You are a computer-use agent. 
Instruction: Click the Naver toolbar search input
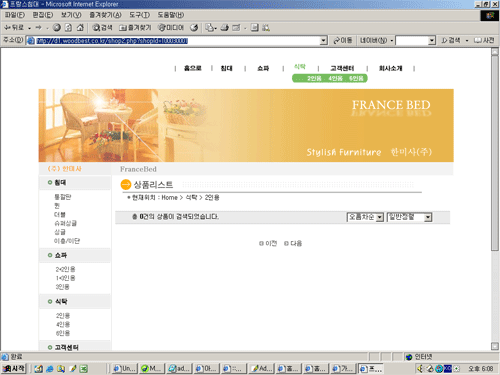(x=412, y=41)
